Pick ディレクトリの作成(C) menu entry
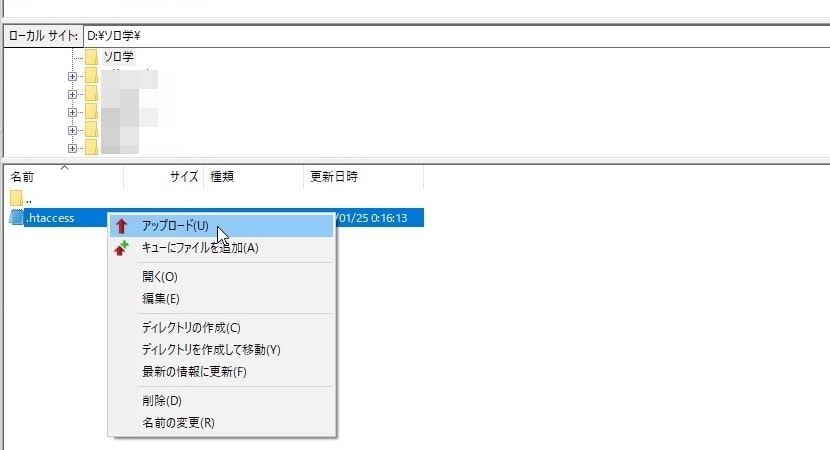The height and width of the screenshot is (450, 830). [x=191, y=328]
